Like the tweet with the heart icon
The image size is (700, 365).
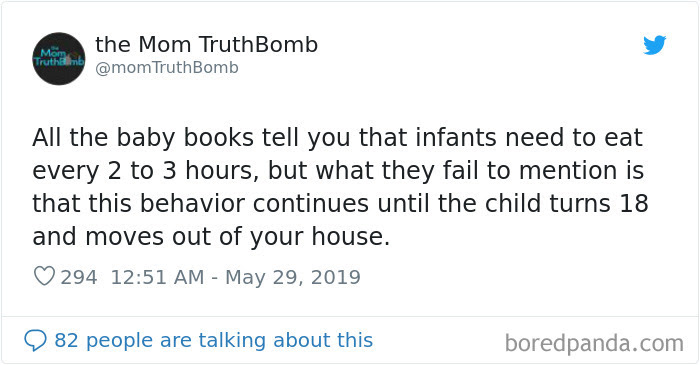tap(45, 276)
